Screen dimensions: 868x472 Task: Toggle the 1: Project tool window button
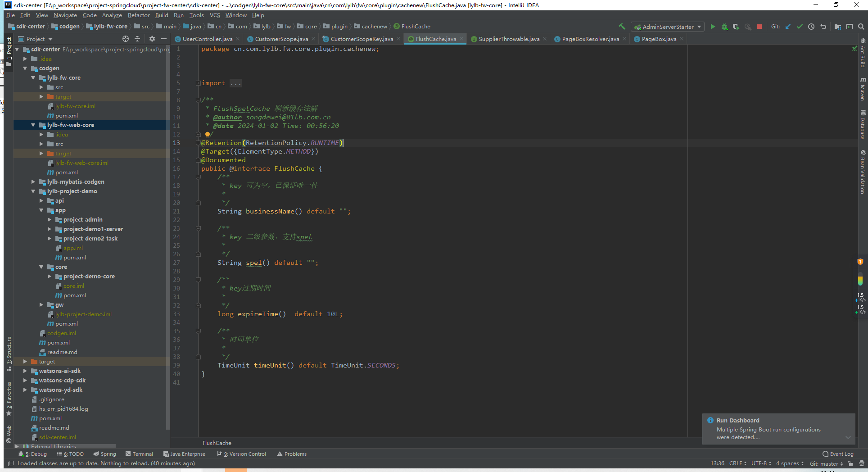(9, 51)
